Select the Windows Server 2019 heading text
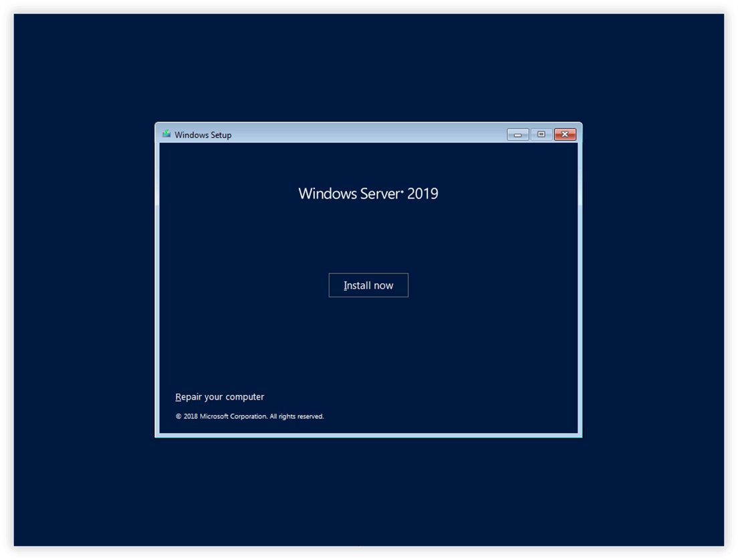Viewport: 738px width, 560px height. pyautogui.click(x=368, y=193)
